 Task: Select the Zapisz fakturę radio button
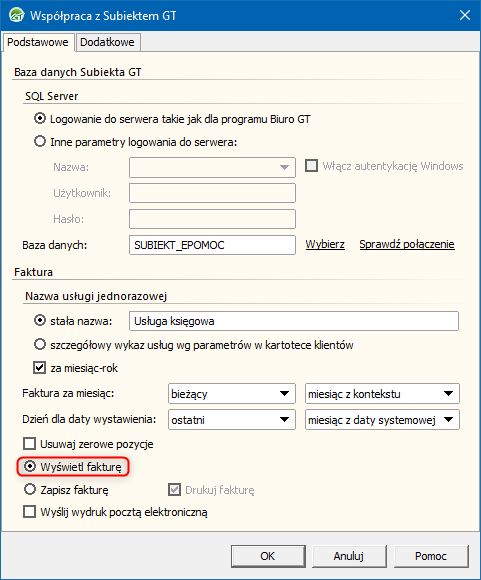30,489
